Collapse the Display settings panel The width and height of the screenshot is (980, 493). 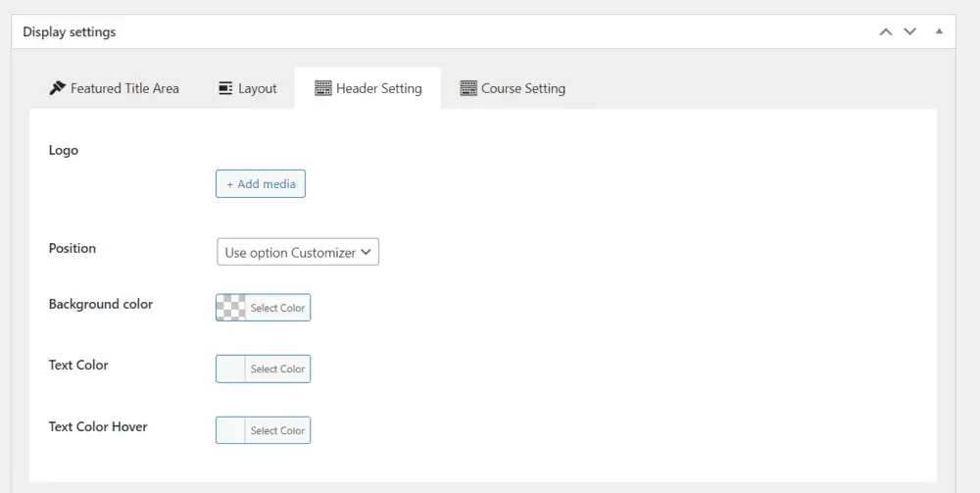939,31
